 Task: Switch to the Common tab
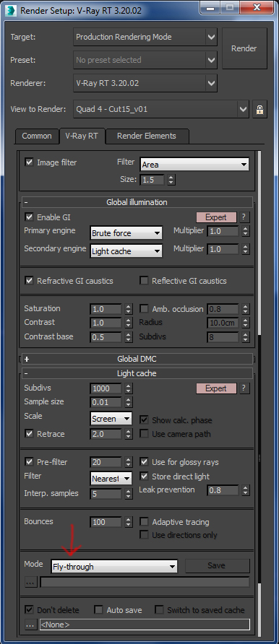pyautogui.click(x=37, y=136)
